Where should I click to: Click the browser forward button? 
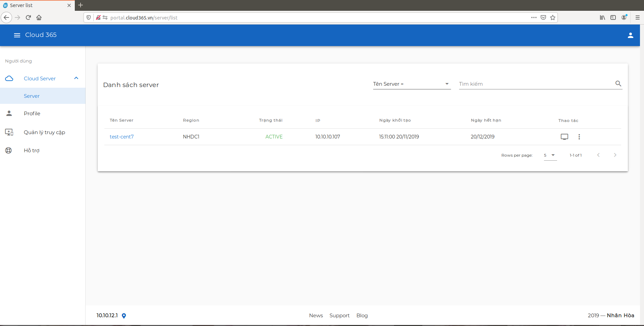(x=17, y=17)
